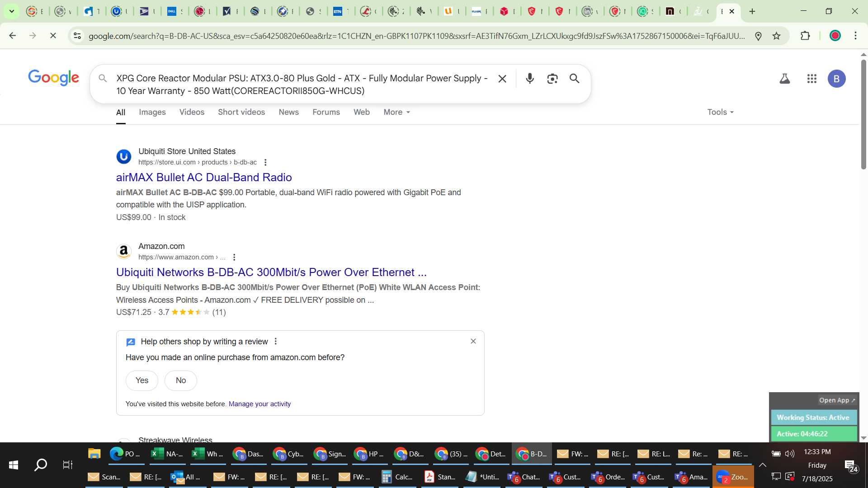868x488 pixels.
Task: View site information icon in address bar
Action: point(77,36)
